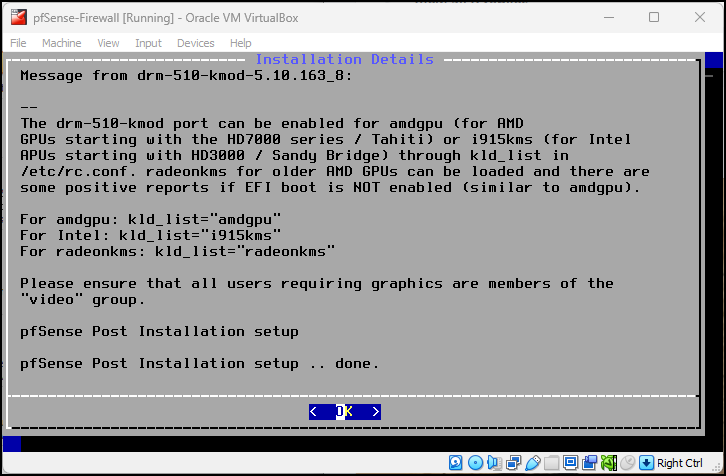726x476 pixels.
Task: Click the 'Installation Details' dialog title
Action: click(x=344, y=59)
